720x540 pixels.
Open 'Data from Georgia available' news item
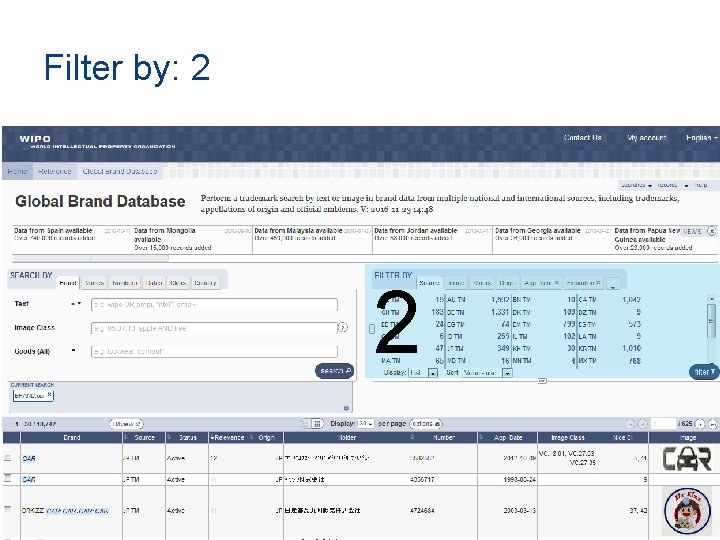(537, 231)
